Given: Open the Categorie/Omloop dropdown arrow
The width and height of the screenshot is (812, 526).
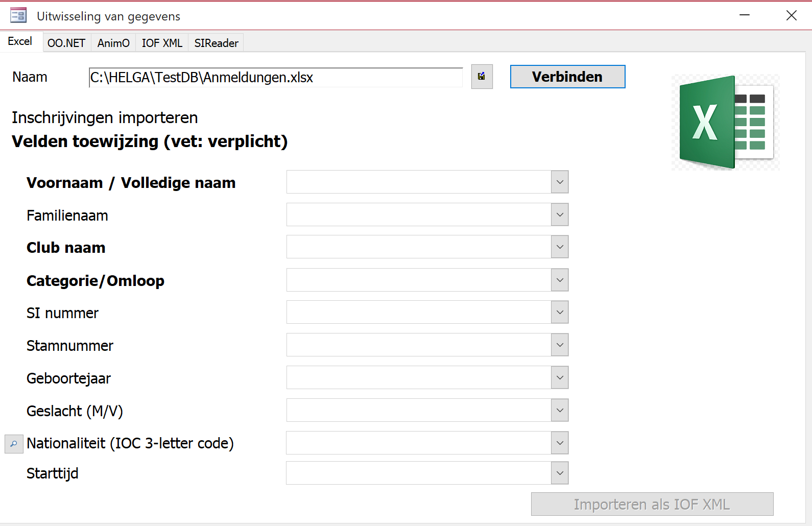Looking at the screenshot, I should coord(560,280).
